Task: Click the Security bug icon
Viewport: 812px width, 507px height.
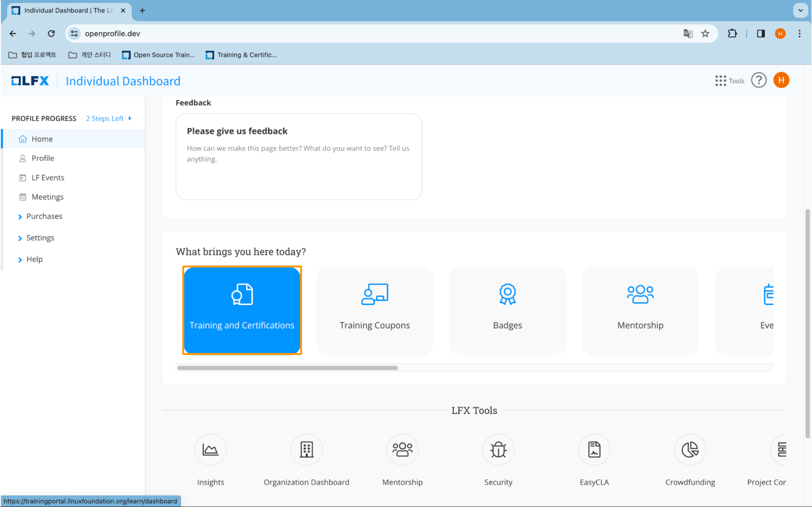Action: coord(498,449)
